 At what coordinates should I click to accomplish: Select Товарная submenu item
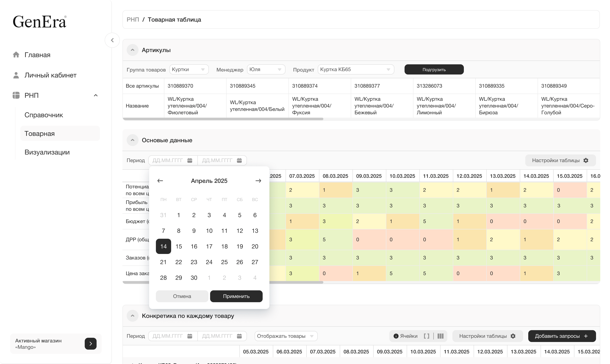60,134
